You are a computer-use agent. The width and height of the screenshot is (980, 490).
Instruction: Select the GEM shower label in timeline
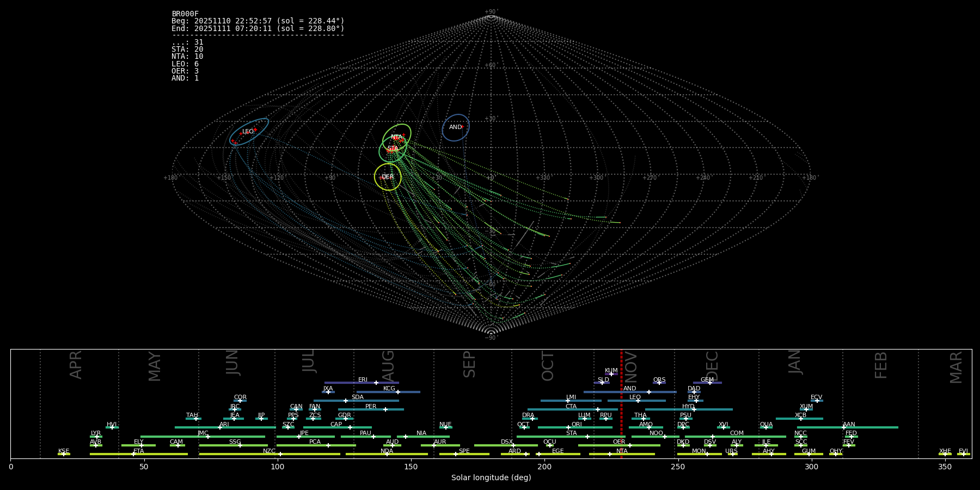tap(707, 380)
